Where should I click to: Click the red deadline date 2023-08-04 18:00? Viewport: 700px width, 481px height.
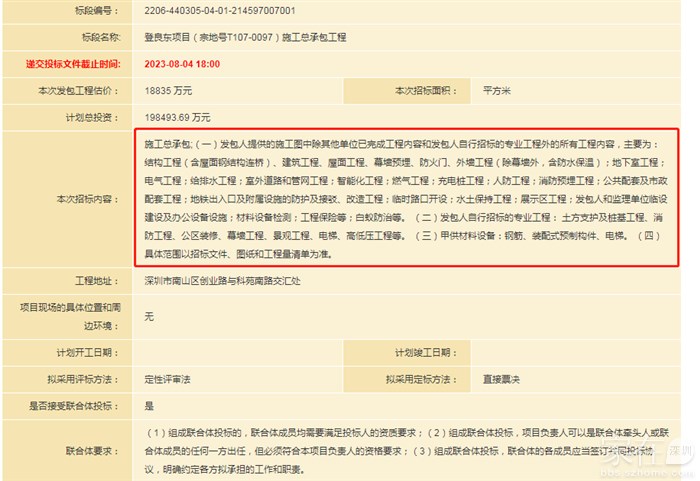pos(182,63)
